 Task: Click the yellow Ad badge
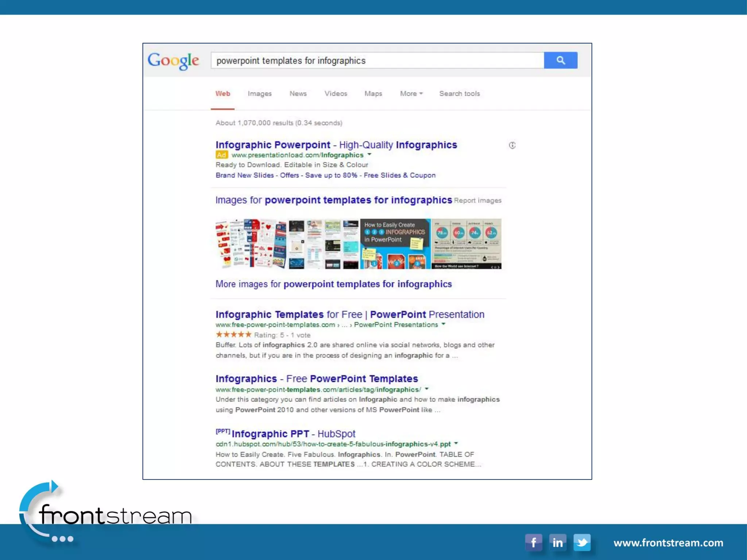pyautogui.click(x=221, y=155)
